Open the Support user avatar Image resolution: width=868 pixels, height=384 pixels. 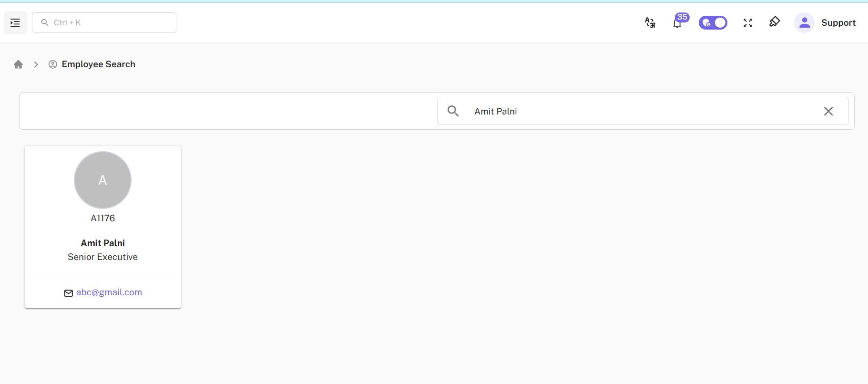(x=804, y=22)
